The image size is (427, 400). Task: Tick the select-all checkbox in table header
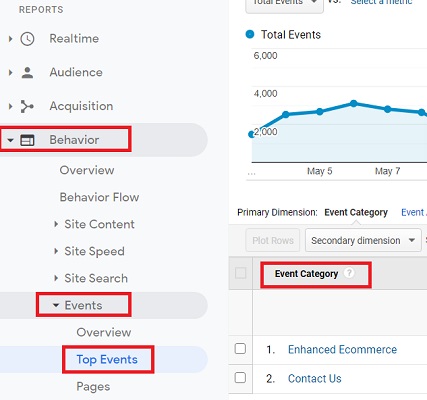pos(240,273)
